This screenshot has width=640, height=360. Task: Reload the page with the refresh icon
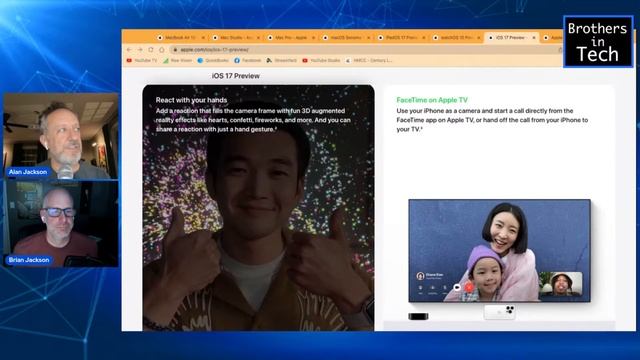coord(151,49)
